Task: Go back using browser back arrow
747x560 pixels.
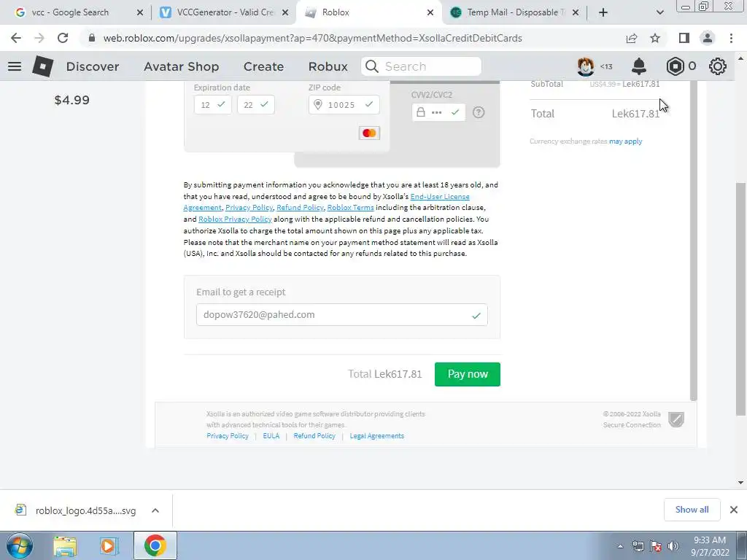Action: click(x=16, y=38)
